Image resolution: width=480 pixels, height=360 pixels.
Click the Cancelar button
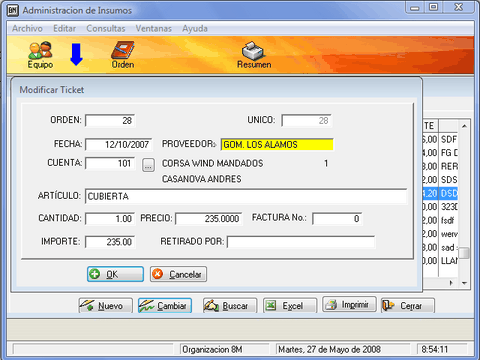click(x=178, y=274)
